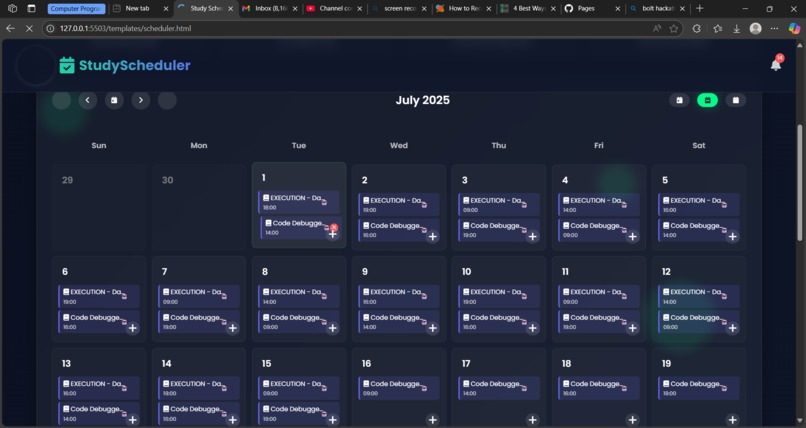Image resolution: width=806 pixels, height=428 pixels.
Task: Add a session on July 4 with plus
Action: 633,236
